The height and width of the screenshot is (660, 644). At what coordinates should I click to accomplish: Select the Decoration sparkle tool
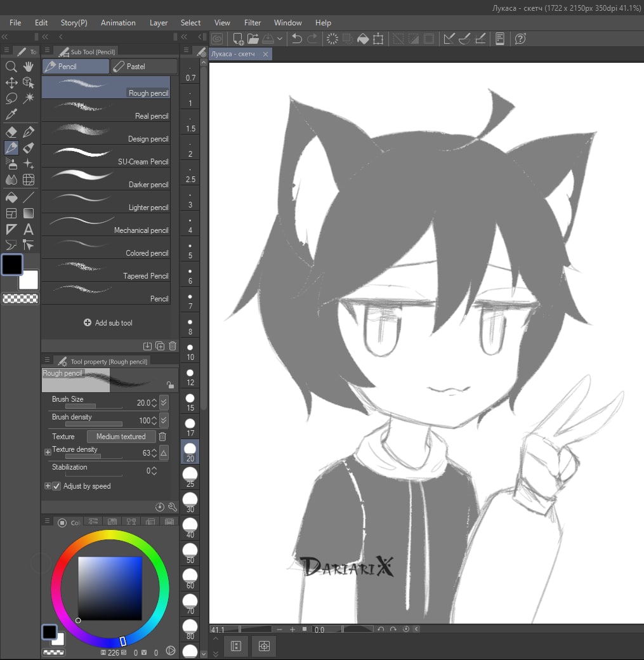point(28,164)
